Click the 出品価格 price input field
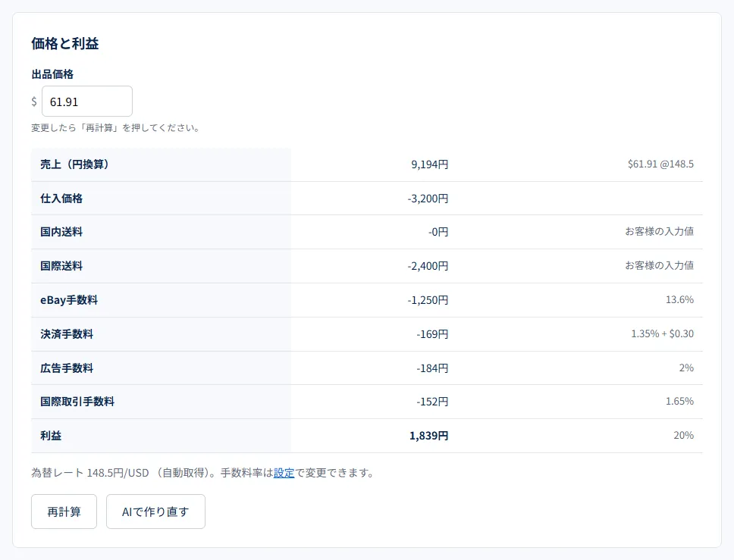The image size is (734, 560). [87, 101]
